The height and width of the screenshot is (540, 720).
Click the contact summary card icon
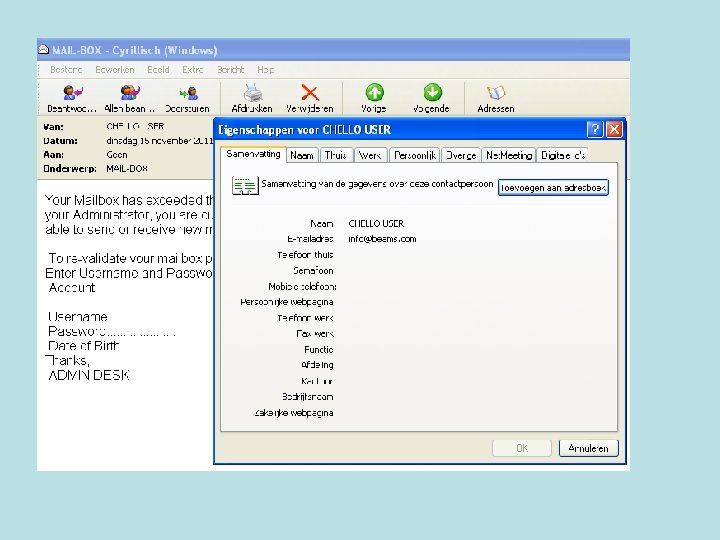pos(245,186)
